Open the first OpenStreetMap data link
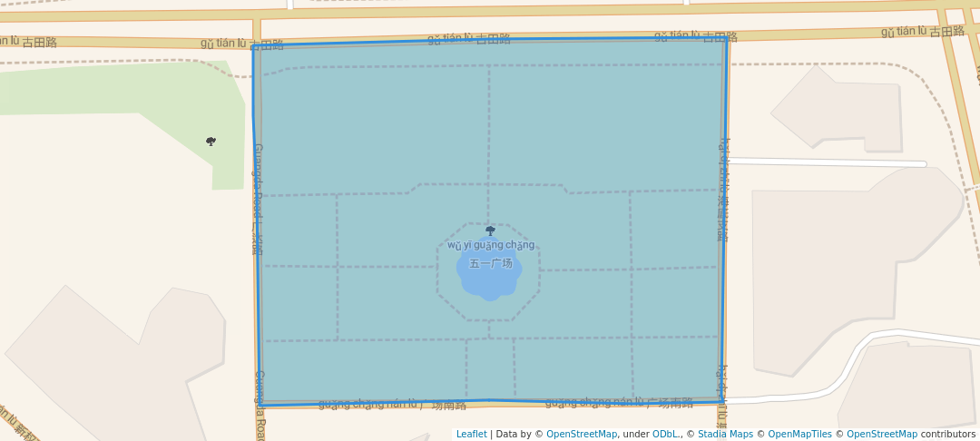The height and width of the screenshot is (441, 980). coord(581,434)
